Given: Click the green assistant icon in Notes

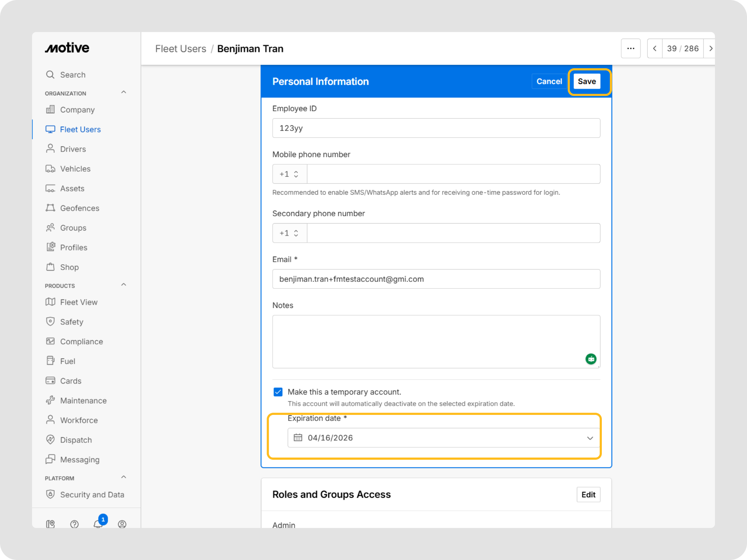Looking at the screenshot, I should pos(591,359).
